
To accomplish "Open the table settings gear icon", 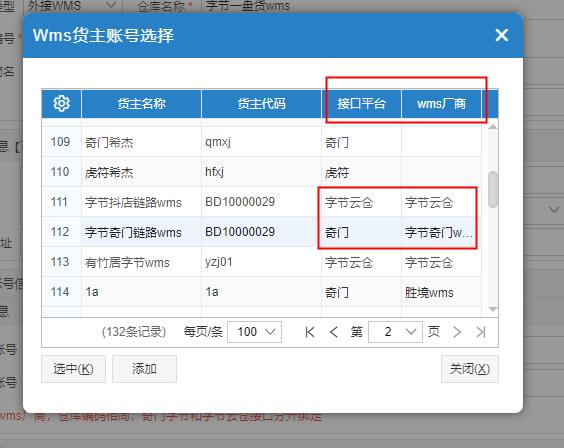I will coord(62,104).
